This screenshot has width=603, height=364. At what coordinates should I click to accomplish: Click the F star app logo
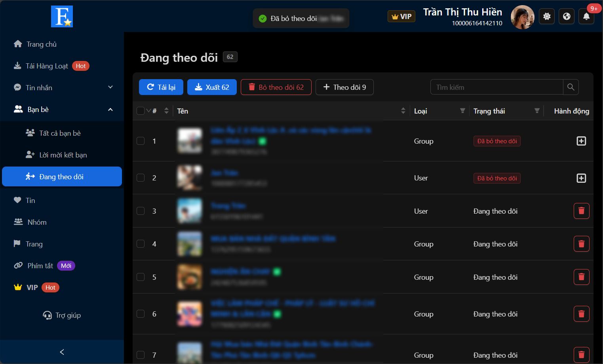click(62, 16)
